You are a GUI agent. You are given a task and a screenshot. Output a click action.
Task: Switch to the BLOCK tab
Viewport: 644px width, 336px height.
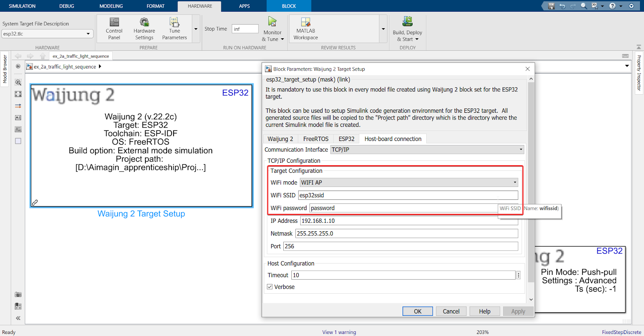tap(289, 6)
